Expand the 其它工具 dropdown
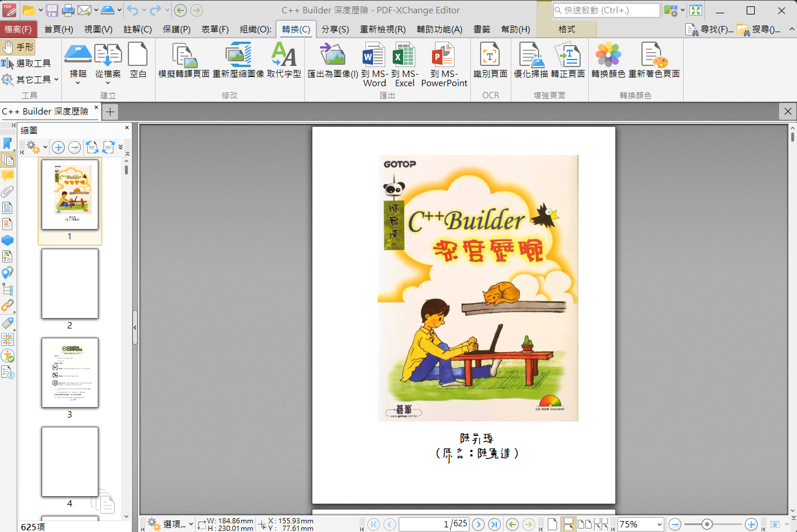 pyautogui.click(x=56, y=79)
